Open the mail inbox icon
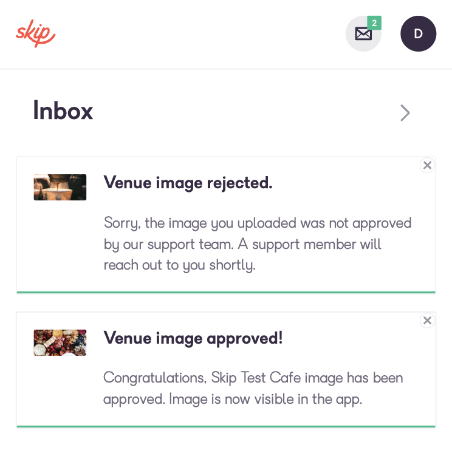Screen dimensions: 452x476 tap(363, 34)
